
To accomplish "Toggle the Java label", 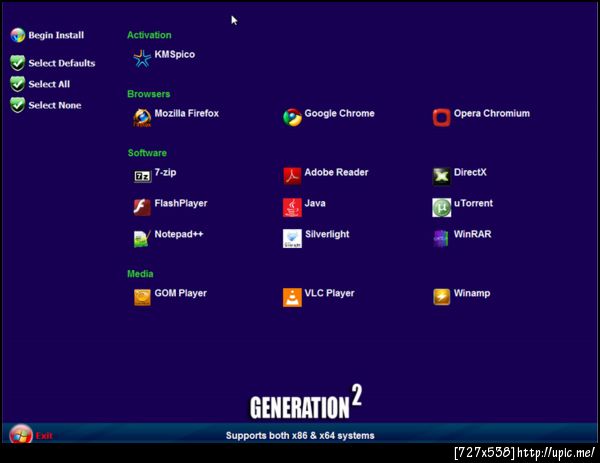I will [x=315, y=203].
